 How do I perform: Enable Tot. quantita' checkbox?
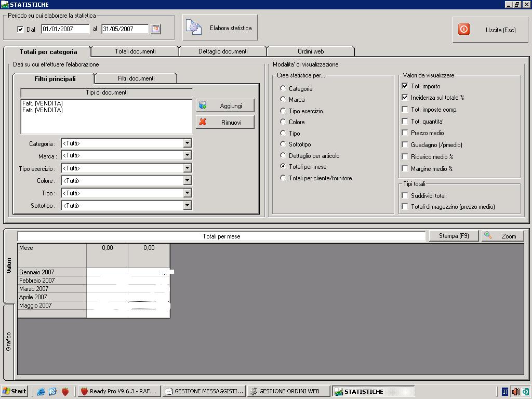click(x=405, y=121)
